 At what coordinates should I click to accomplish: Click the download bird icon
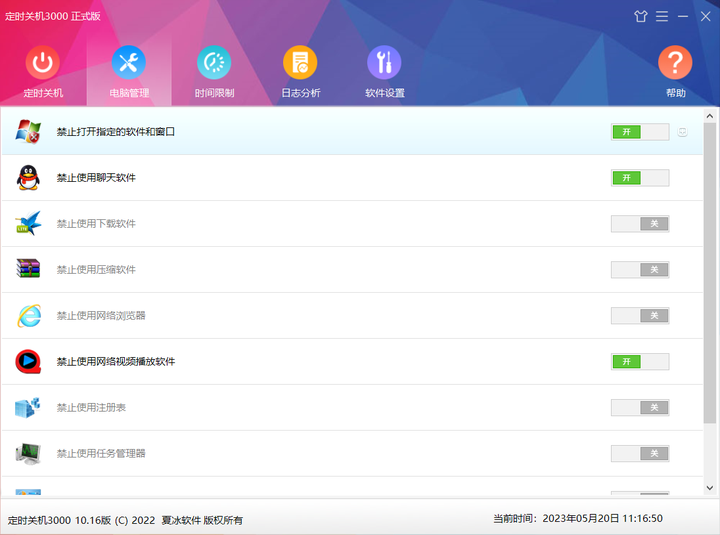[x=28, y=224]
